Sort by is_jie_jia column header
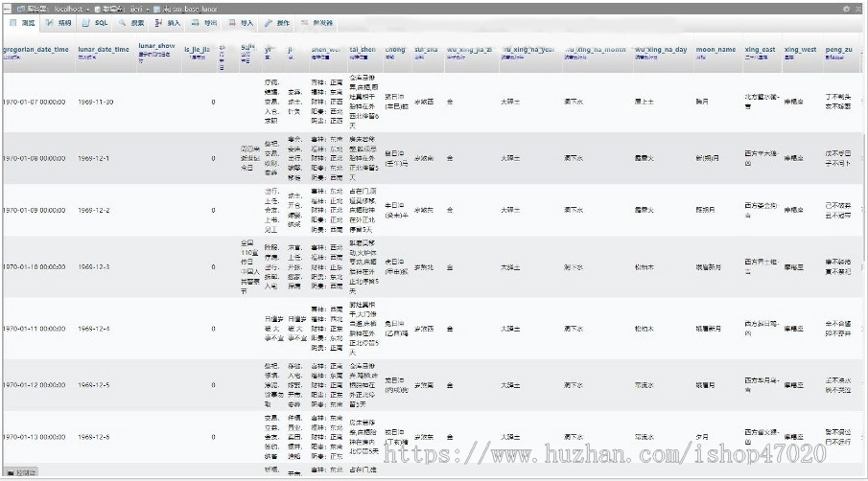 pyautogui.click(x=197, y=49)
